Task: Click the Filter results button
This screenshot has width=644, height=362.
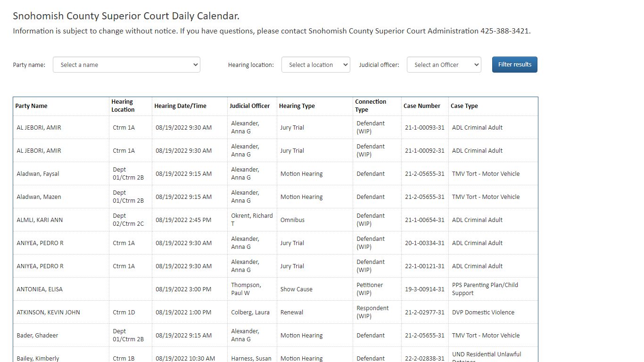Action: (x=515, y=65)
